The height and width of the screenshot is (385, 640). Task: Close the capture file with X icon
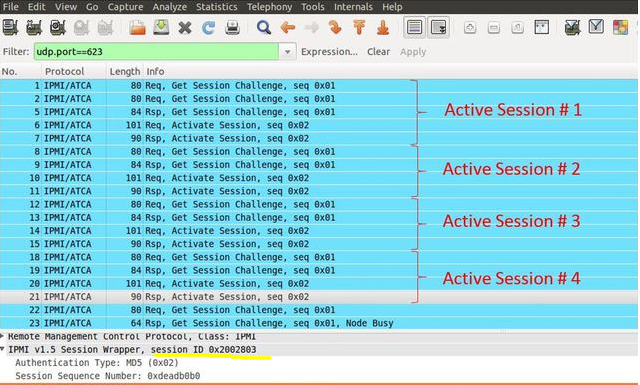click(x=185, y=28)
